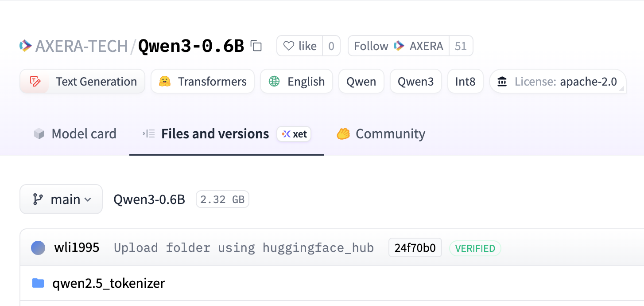Screen dimensions: 644x306
Task: Click the globe icon in English tag
Action: [x=275, y=82]
